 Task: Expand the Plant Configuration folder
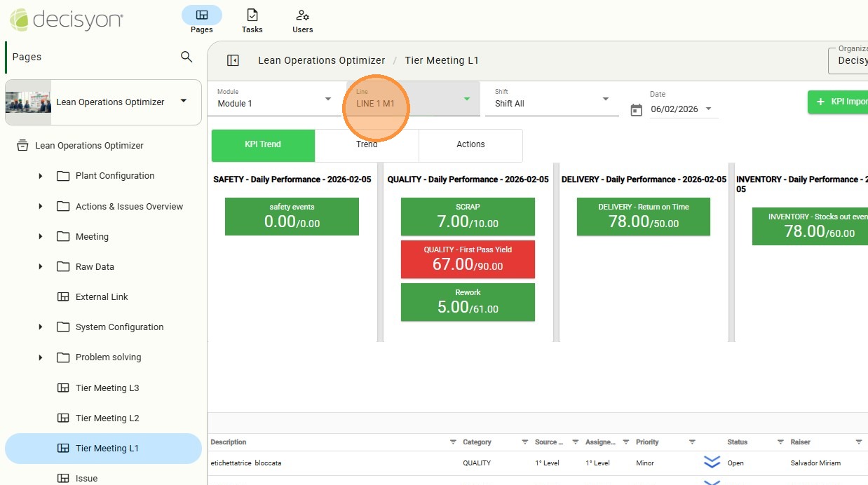click(41, 176)
